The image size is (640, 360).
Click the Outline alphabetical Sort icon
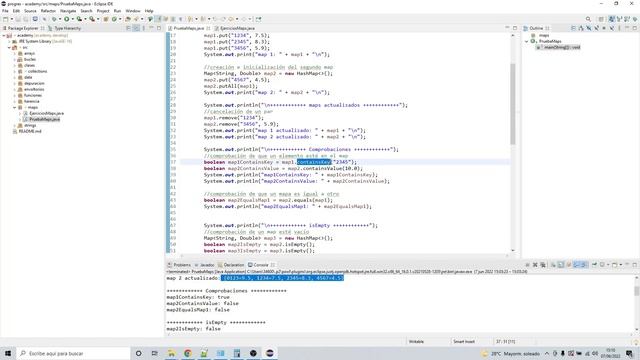(581, 28)
